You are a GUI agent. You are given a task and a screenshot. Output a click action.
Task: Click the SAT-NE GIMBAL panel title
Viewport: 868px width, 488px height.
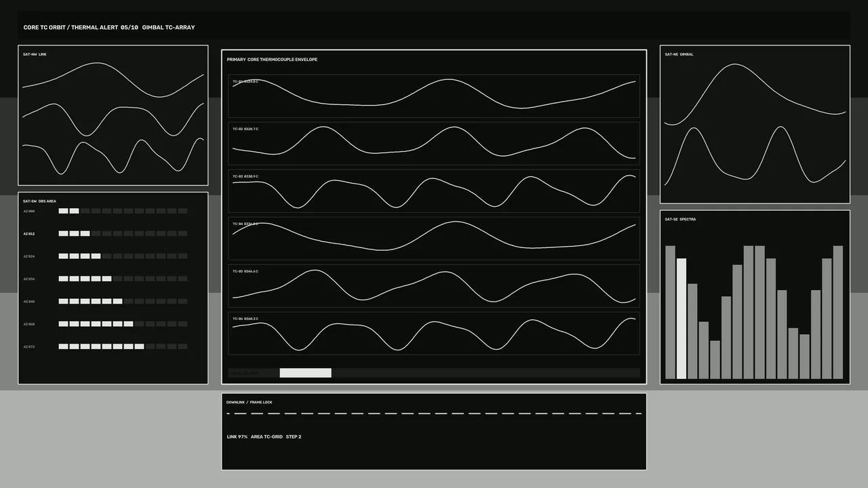point(679,54)
